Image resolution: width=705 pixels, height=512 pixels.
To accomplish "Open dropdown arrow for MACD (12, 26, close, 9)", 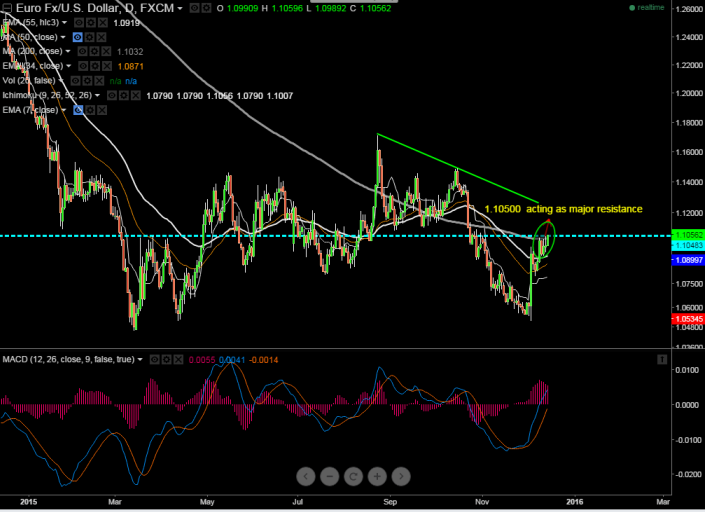I will (140, 359).
